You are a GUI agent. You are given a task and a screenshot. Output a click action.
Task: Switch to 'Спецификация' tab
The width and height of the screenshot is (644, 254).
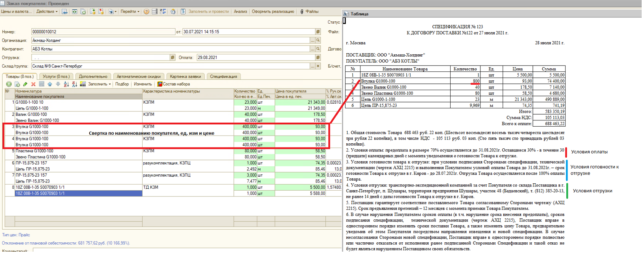coord(223,77)
